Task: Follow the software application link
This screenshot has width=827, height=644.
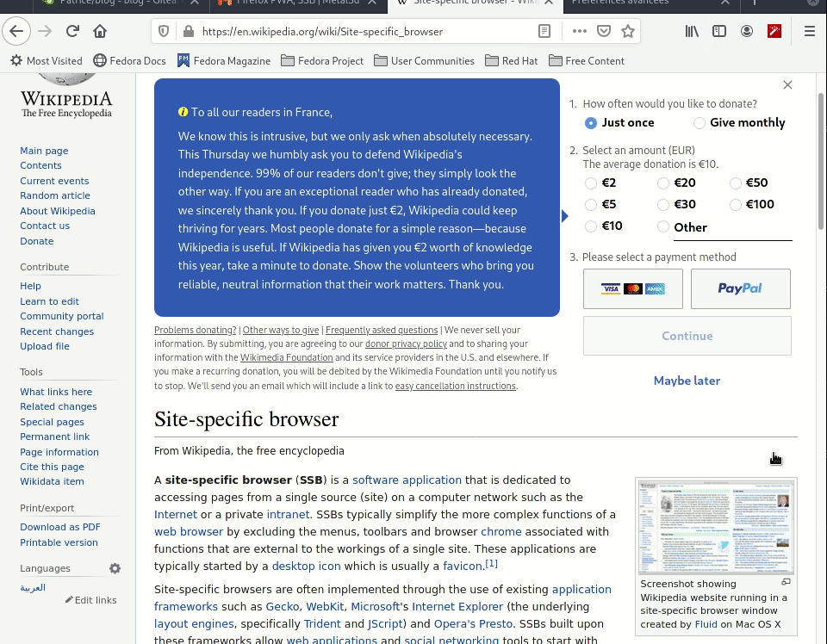Action: pos(407,480)
